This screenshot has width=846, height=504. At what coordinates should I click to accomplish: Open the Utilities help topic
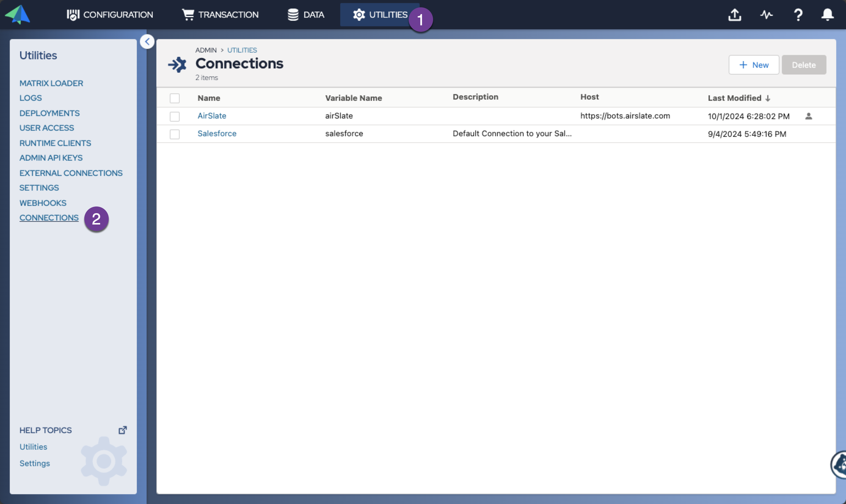click(x=33, y=447)
